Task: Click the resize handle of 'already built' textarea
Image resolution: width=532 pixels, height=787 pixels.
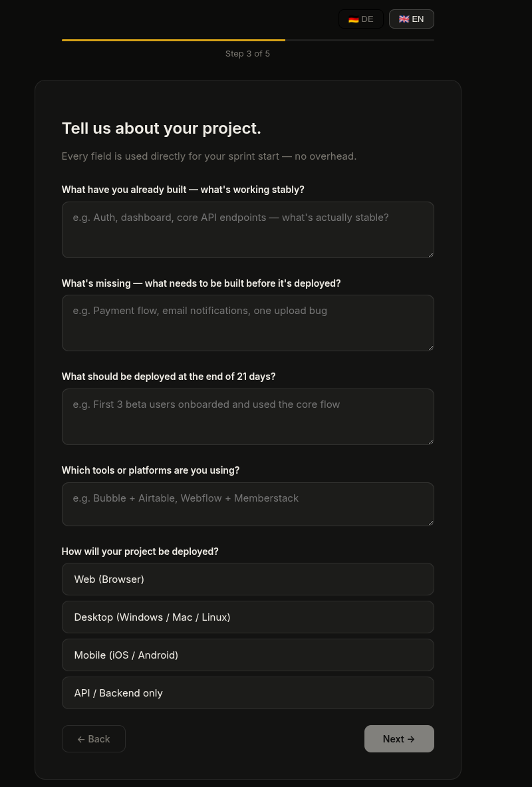Action: coord(430,254)
